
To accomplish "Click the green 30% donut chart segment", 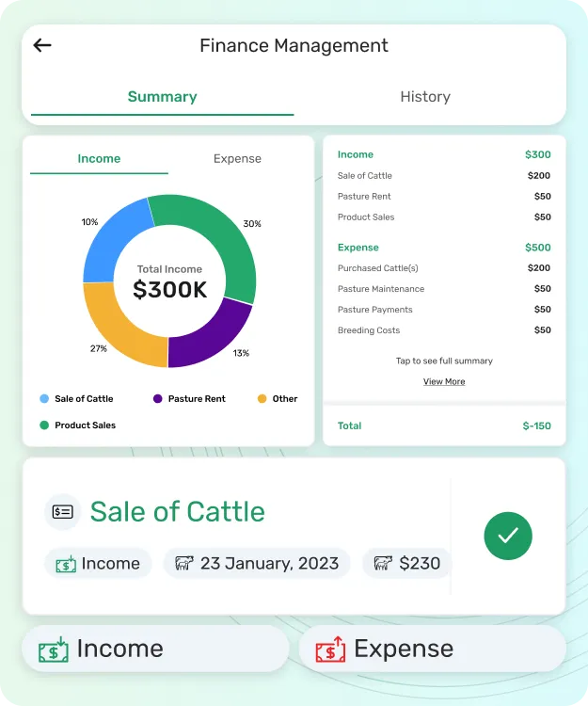I will [226, 235].
